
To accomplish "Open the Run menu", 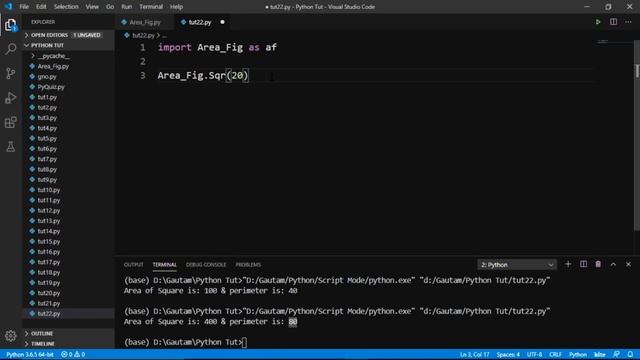I will tap(127, 7).
